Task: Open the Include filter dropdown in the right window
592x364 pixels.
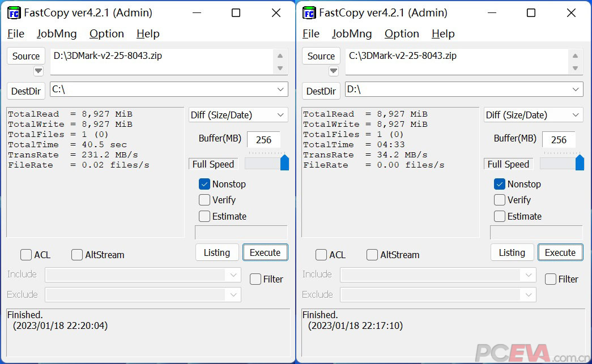Action: click(x=527, y=275)
